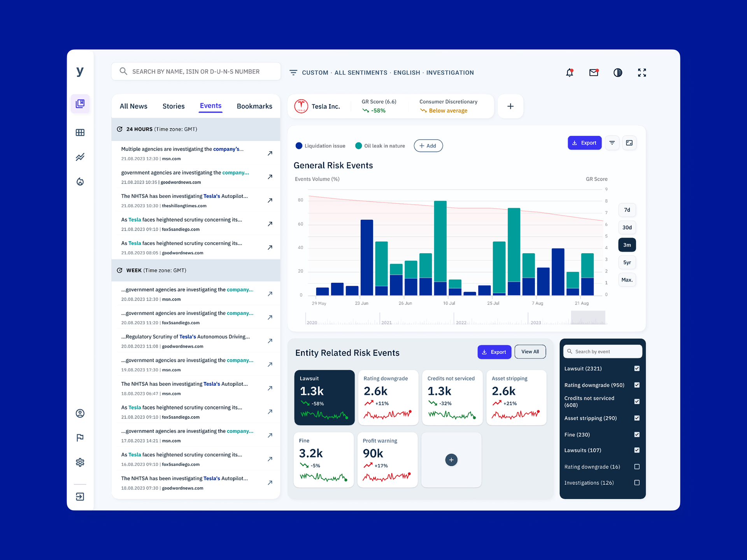The width and height of the screenshot is (747, 560).
Task: Uncheck the Rating downgrade (950) checkbox
Action: click(x=637, y=385)
